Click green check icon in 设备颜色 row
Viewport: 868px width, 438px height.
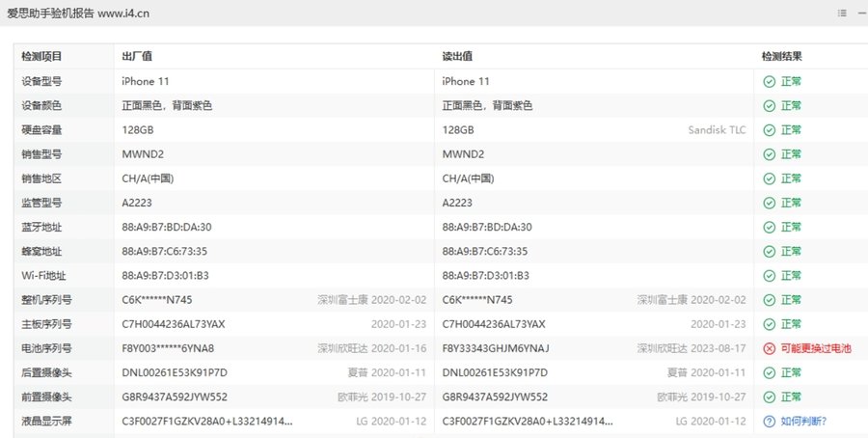pos(769,106)
